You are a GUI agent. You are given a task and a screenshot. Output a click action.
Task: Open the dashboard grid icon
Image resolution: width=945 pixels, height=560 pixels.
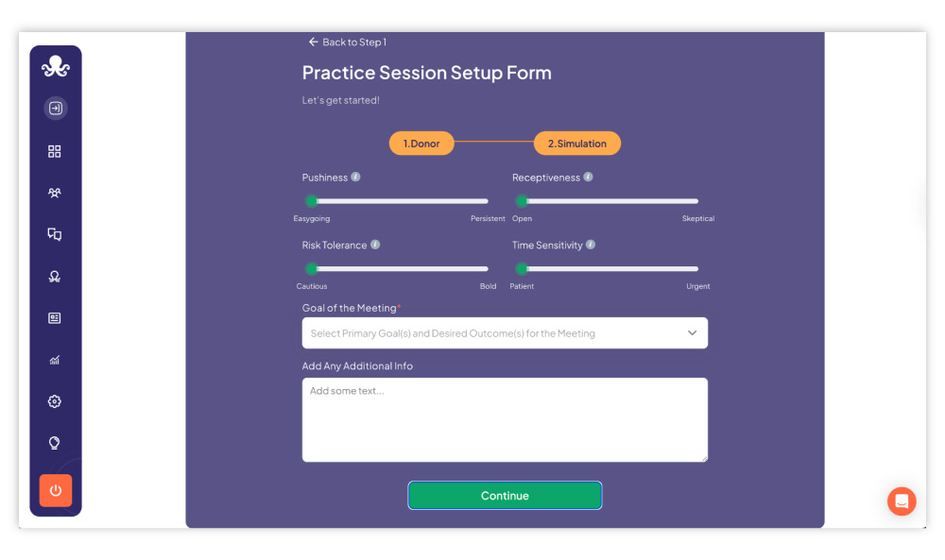click(x=55, y=151)
